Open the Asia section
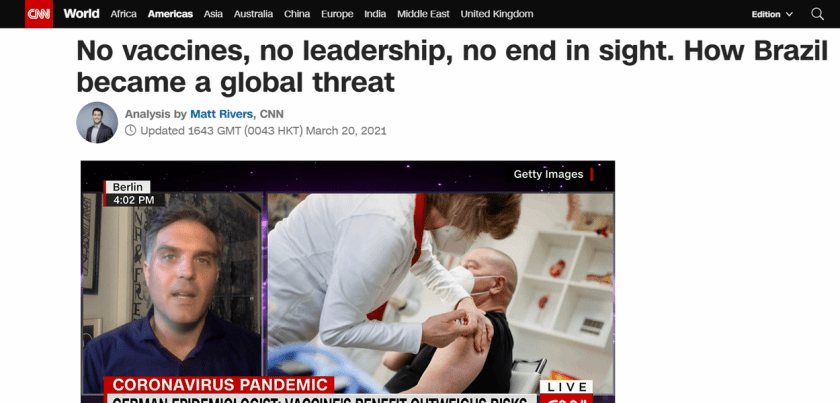Screen dimensions: 840x403 213,14
